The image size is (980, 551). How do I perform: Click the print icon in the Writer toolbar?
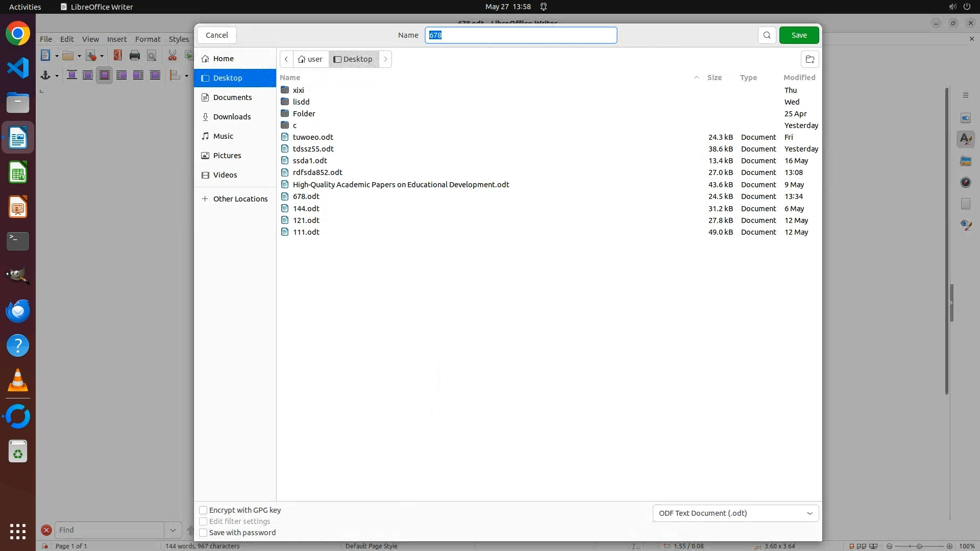135,56
